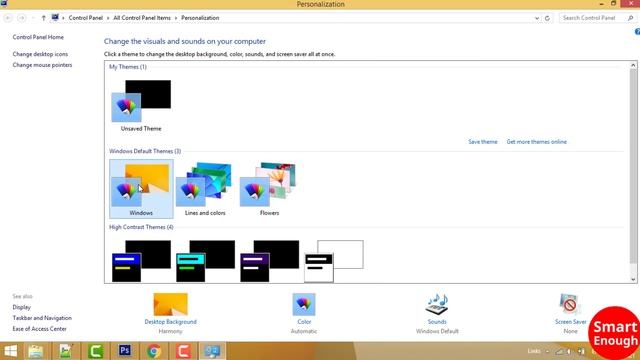640x360 pixels.
Task: Select the purple title bar high contrast theme
Action: (x=269, y=260)
